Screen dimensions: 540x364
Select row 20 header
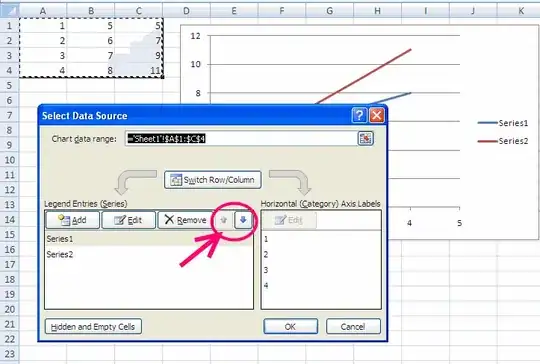pos(9,309)
